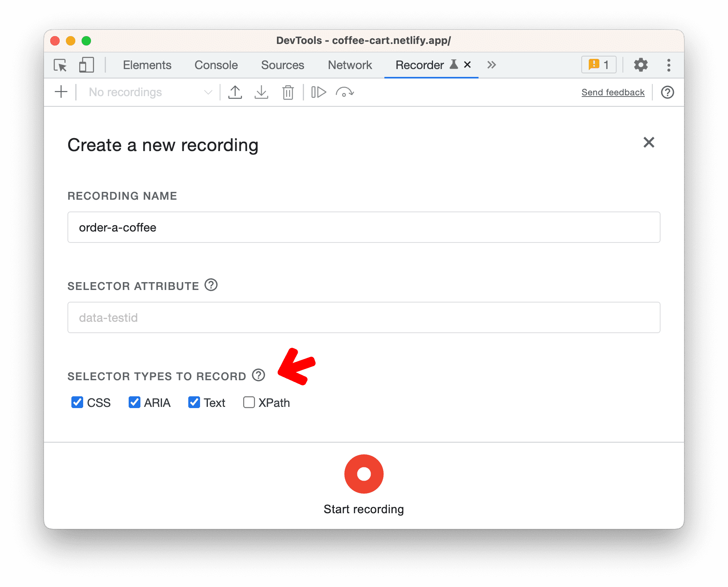The image size is (728, 587).
Task: Export the recording via the download icon
Action: 261,92
